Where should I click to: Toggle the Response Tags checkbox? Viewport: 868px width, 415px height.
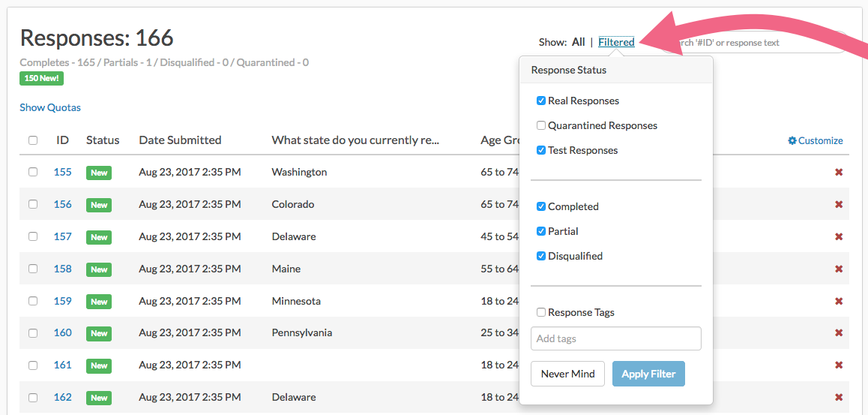point(541,312)
